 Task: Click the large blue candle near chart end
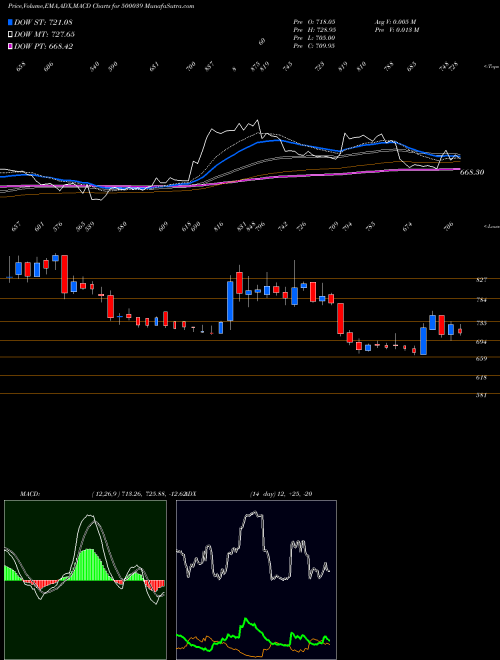423,341
